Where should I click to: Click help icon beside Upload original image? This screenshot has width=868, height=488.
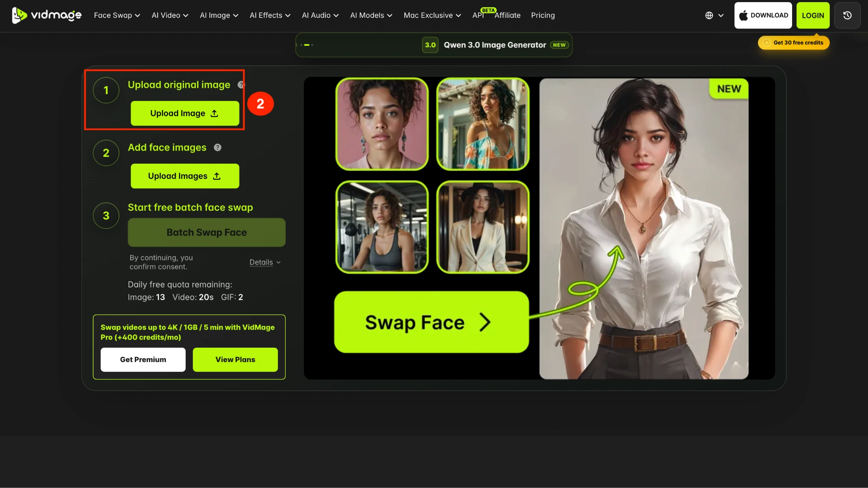point(241,85)
